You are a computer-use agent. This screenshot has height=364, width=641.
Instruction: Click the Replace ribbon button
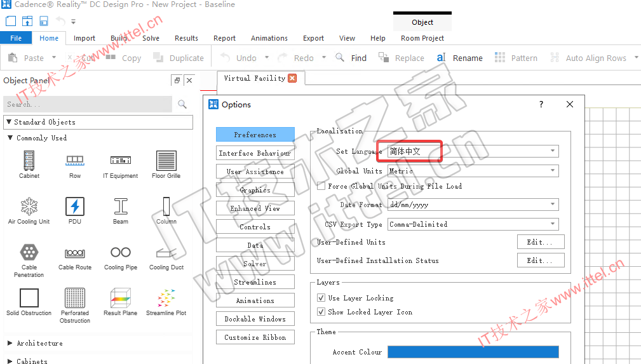click(x=401, y=58)
